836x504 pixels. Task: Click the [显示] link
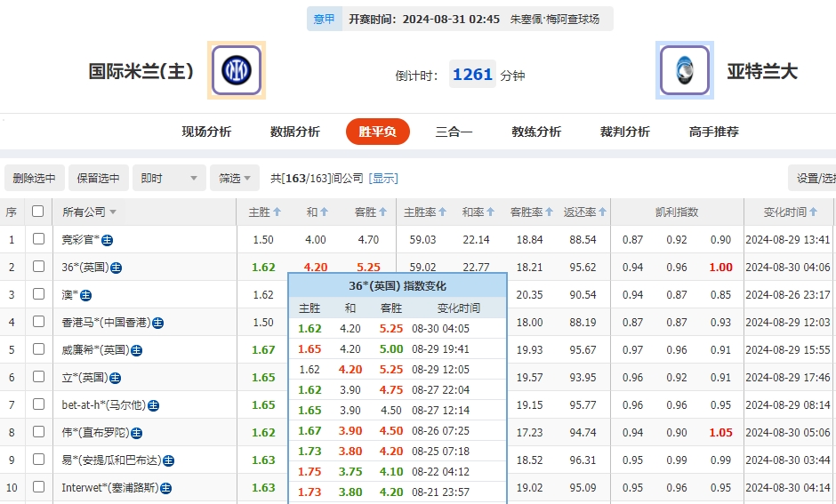pos(383,179)
